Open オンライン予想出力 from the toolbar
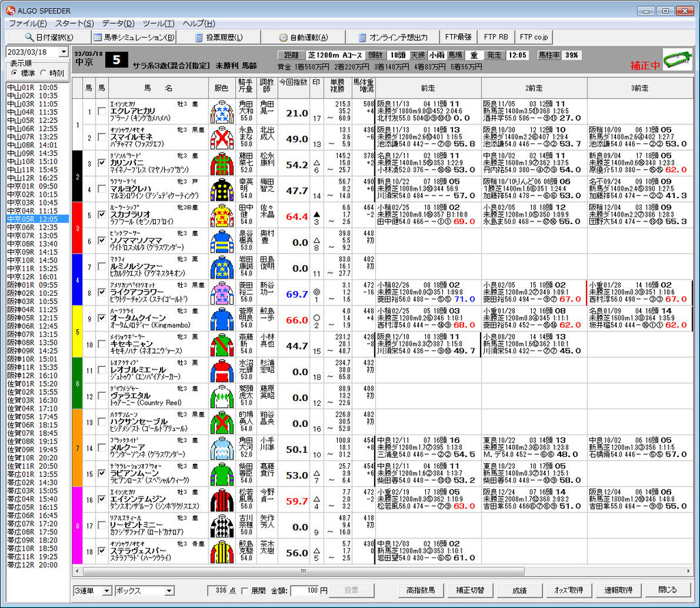Image resolution: width=700 pixels, height=608 pixels. tap(393, 38)
